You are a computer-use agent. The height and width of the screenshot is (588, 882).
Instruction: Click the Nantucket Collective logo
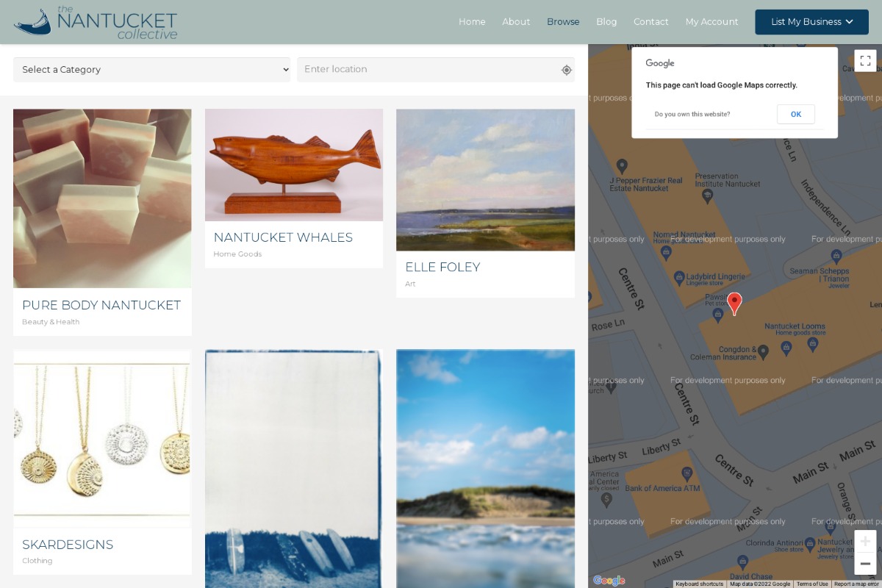(x=96, y=22)
